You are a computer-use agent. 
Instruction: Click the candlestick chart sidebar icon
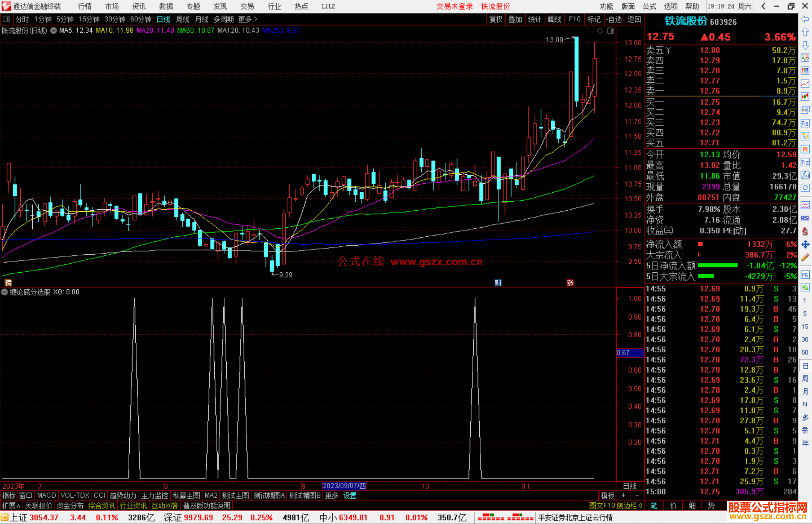point(805,97)
